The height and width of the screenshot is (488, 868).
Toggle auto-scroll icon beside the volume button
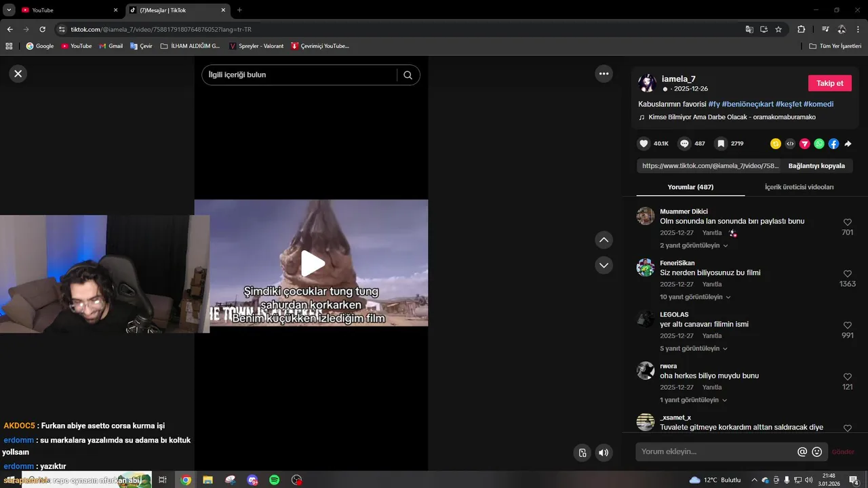click(x=582, y=453)
